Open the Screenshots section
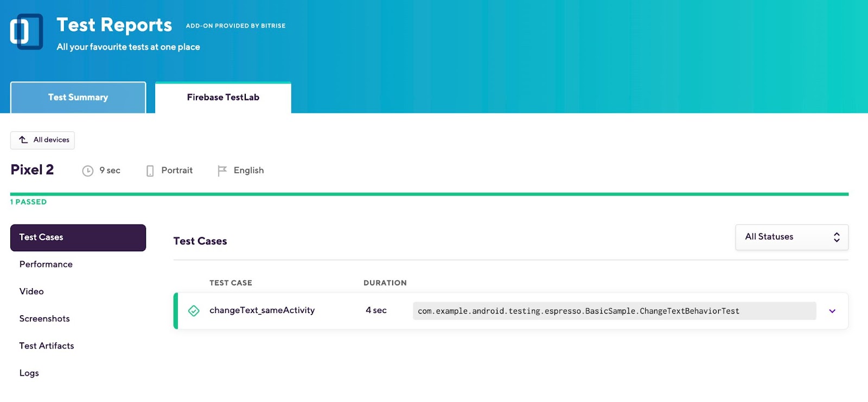 click(44, 318)
